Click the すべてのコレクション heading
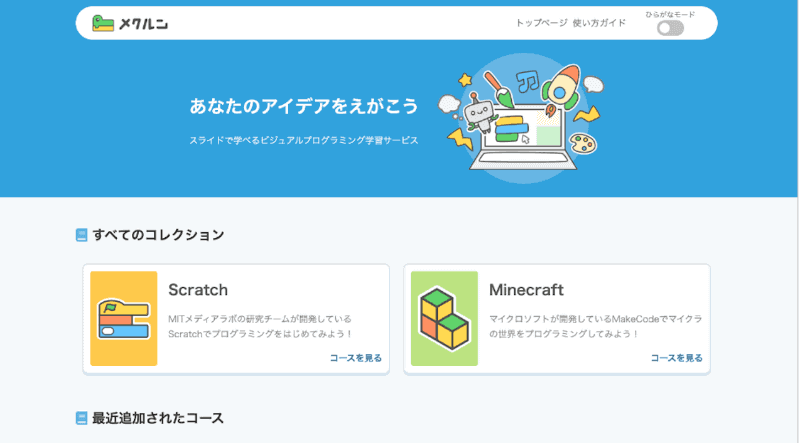Image resolution: width=800 pixels, height=443 pixels. pos(158,235)
